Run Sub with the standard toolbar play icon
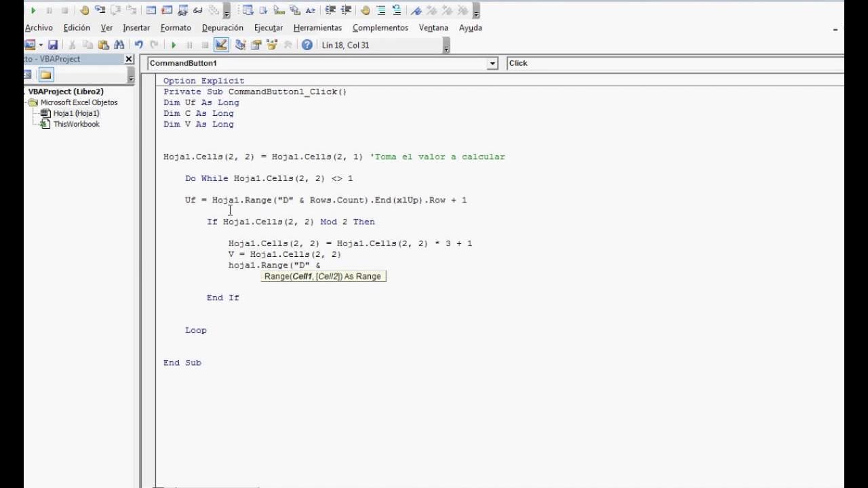This screenshot has width=868, height=488. (x=174, y=45)
